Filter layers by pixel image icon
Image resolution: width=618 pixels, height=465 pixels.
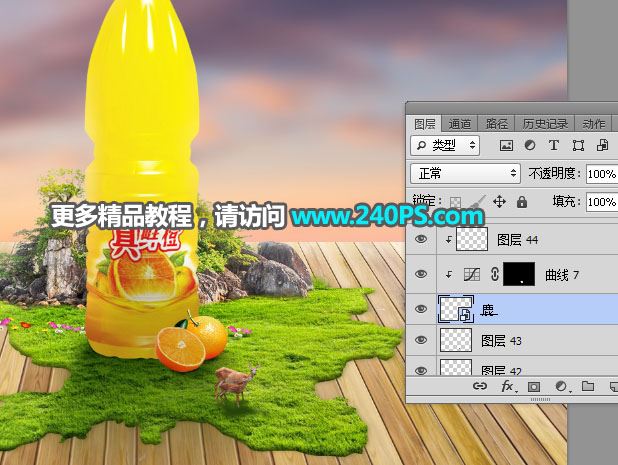pyautogui.click(x=506, y=145)
